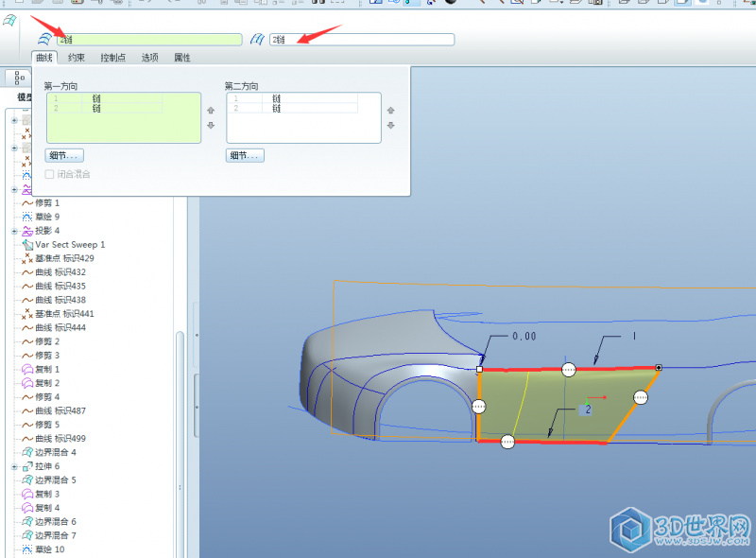Click the 边界混合 4 blend feature icon
The image size is (756, 558).
[26, 452]
